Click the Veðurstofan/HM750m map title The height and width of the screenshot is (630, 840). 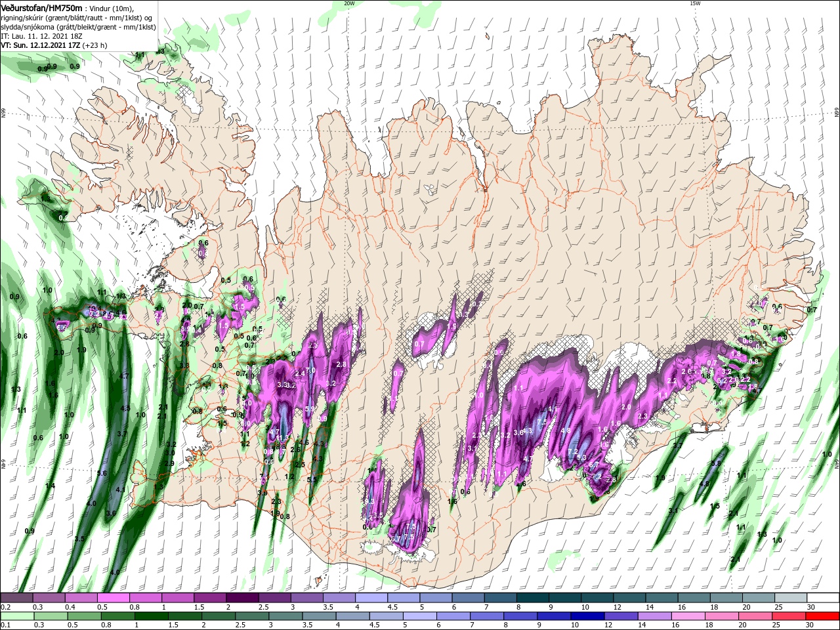[41, 7]
